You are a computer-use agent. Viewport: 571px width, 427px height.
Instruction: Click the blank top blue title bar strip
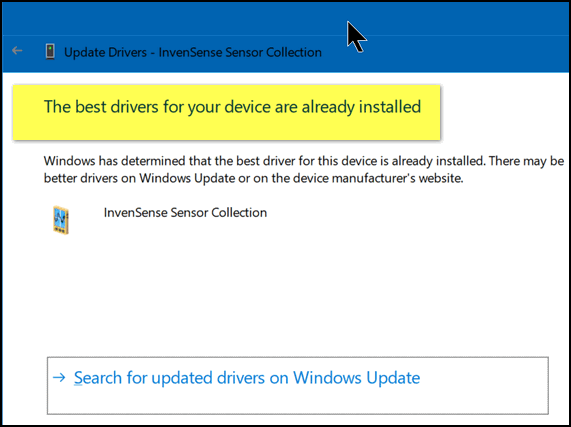point(286,18)
